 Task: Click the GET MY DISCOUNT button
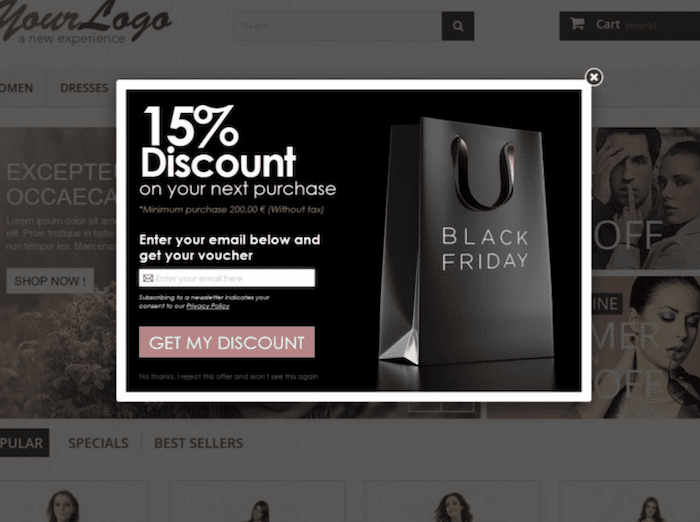[x=227, y=342]
